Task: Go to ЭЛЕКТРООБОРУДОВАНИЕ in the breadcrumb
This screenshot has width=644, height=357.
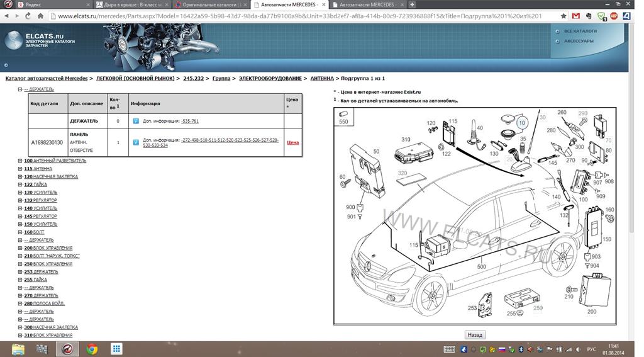Action: [x=270, y=79]
